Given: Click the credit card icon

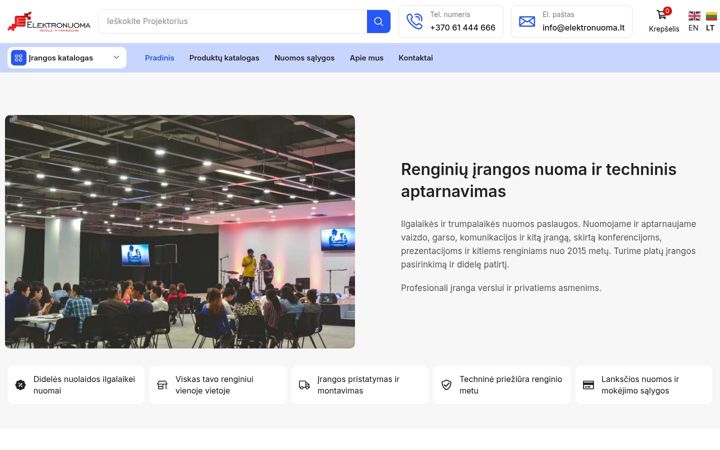Looking at the screenshot, I should pos(588,385).
